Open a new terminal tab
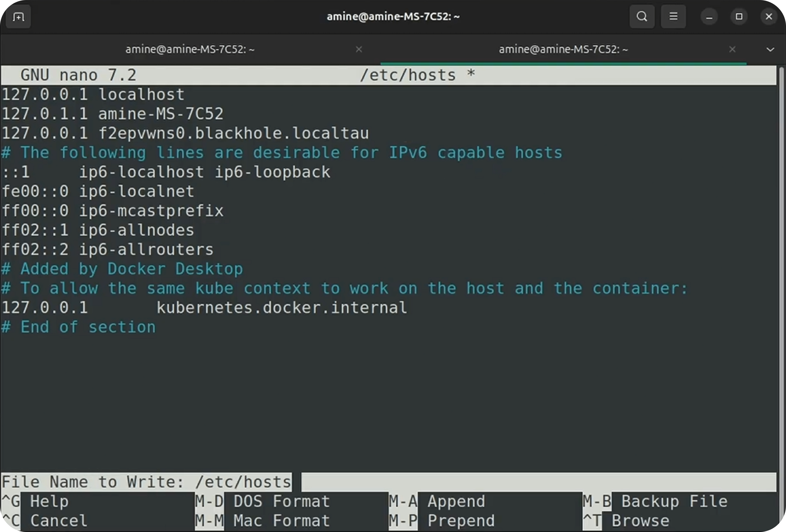786x532 pixels. coord(18,17)
